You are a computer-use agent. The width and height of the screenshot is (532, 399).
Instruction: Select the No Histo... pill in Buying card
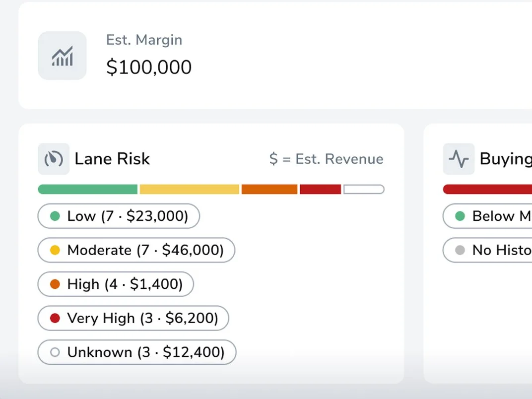tap(487, 250)
